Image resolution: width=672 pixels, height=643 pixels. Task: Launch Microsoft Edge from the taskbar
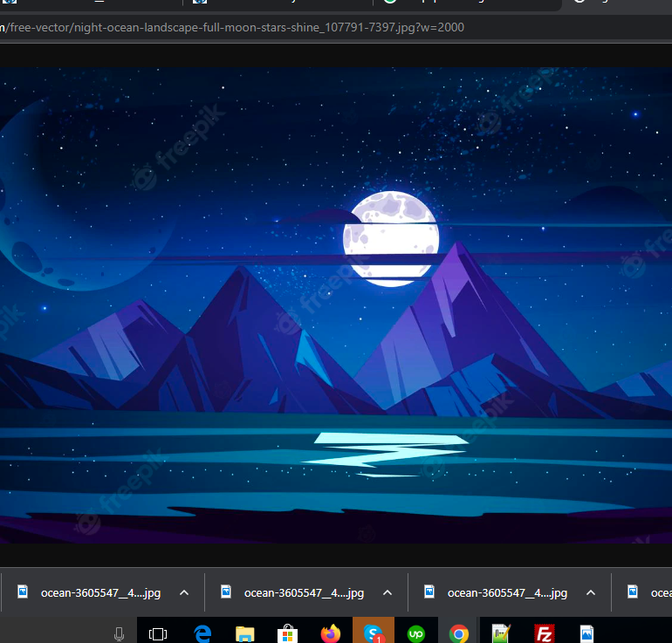(202, 633)
